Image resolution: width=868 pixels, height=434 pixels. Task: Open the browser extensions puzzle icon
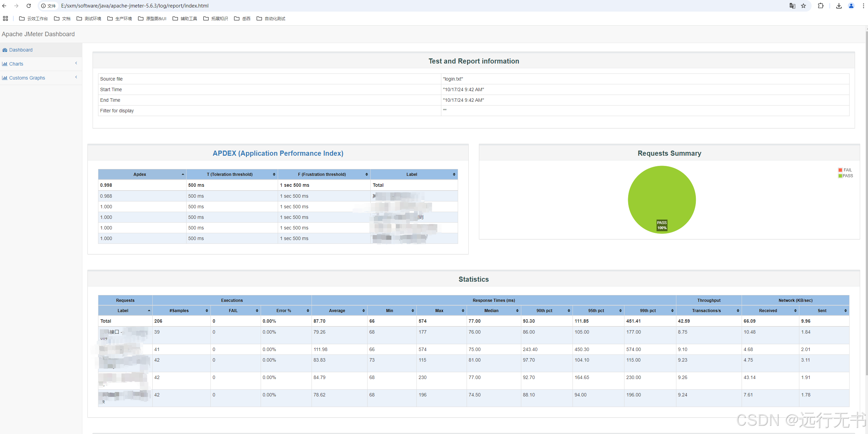tap(821, 6)
